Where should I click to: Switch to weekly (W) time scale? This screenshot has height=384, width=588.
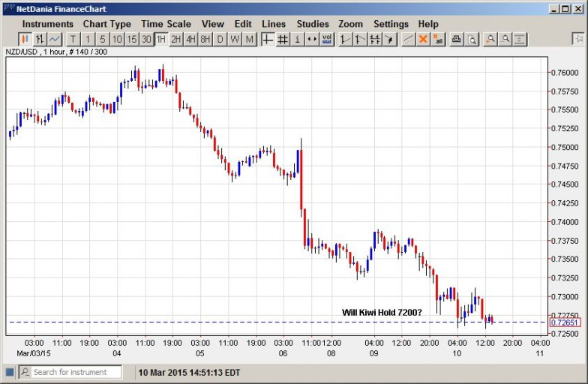[x=235, y=39]
